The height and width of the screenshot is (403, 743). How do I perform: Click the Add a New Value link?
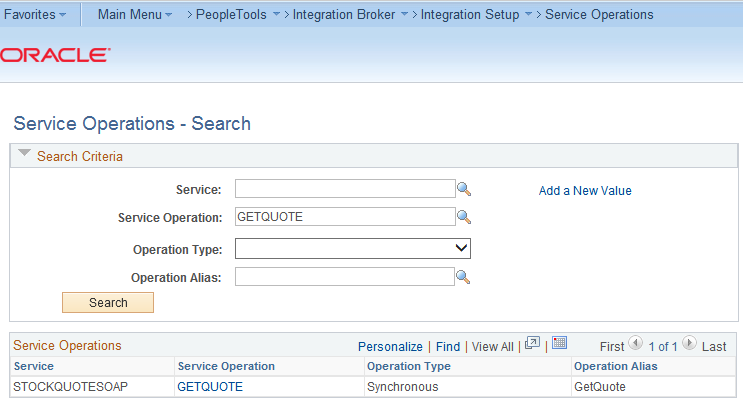(x=585, y=191)
